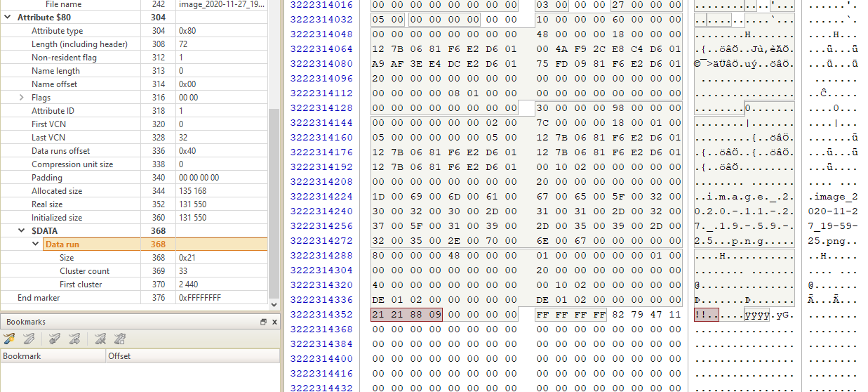This screenshot has width=868, height=392.
Task: Select the Compression unit size row
Action: point(134,164)
